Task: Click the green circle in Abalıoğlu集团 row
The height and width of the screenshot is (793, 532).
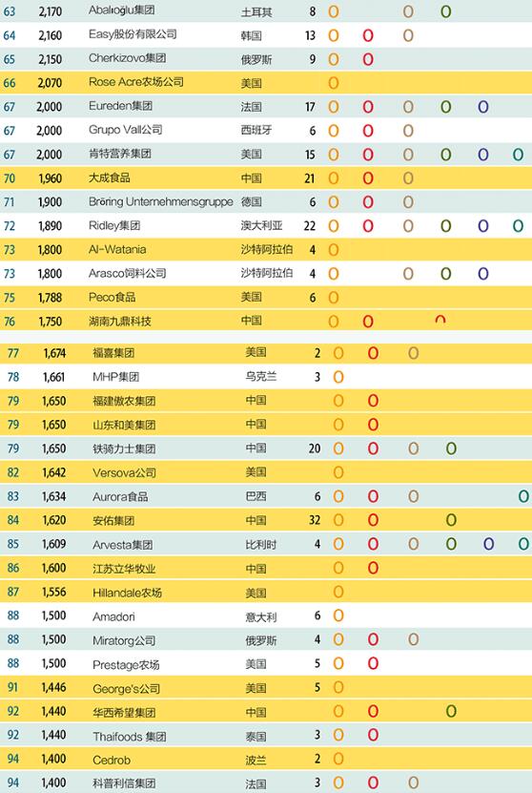Action: point(445,11)
